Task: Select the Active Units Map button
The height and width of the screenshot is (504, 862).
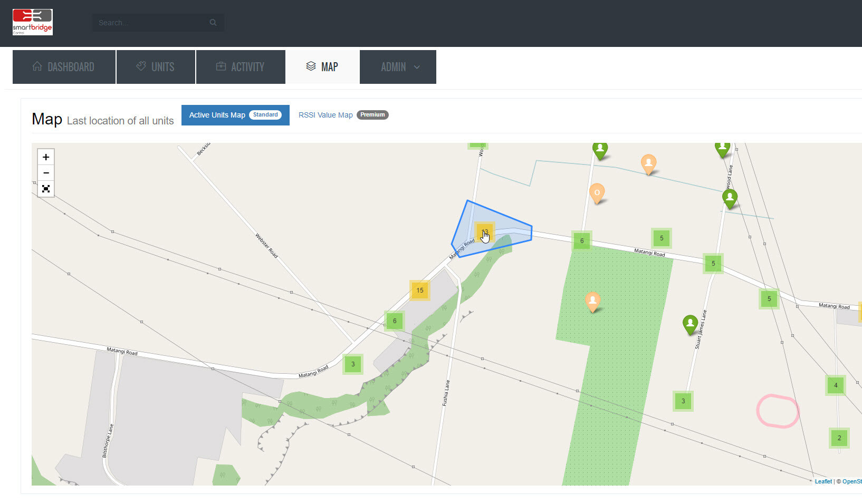Action: [235, 115]
